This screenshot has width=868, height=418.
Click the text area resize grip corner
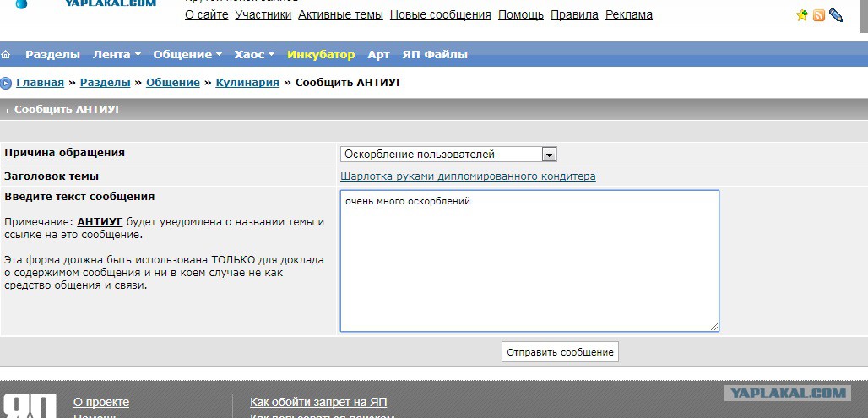point(714,327)
